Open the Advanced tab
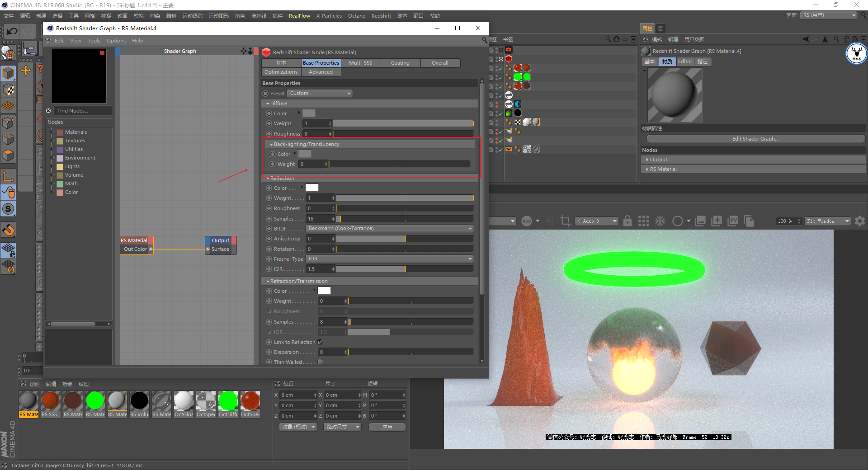 (321, 72)
